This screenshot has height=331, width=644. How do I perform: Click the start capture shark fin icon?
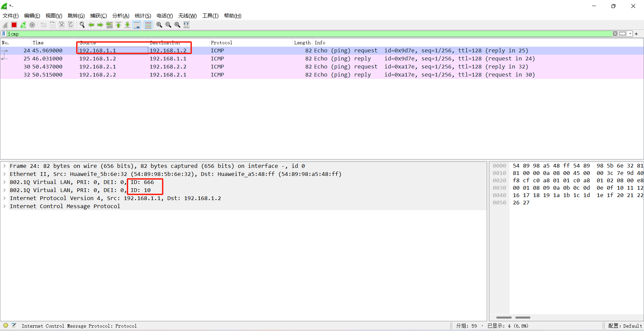(x=5, y=25)
